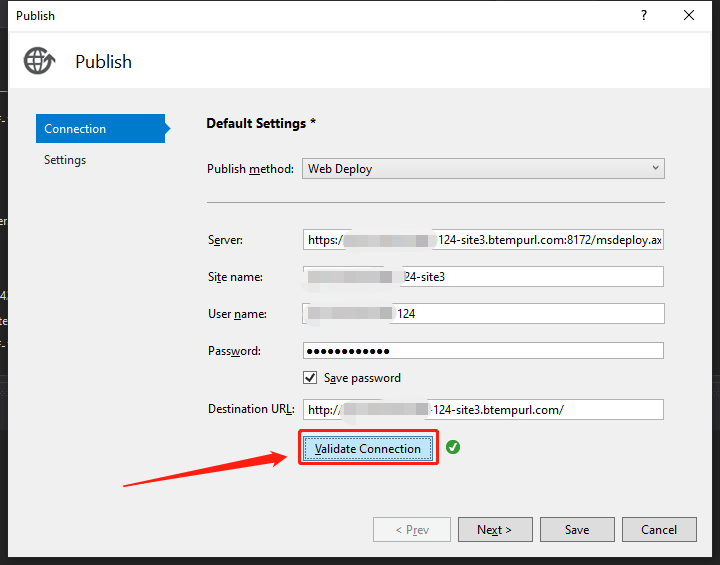The height and width of the screenshot is (565, 720).
Task: Open the Publish method dropdown
Action: pyautogui.click(x=483, y=169)
